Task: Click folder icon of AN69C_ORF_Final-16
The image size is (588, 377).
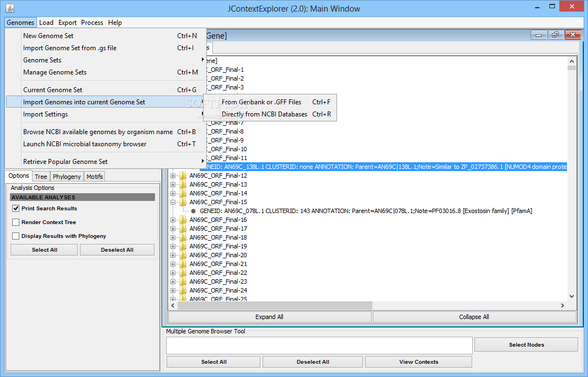Action: point(183,220)
